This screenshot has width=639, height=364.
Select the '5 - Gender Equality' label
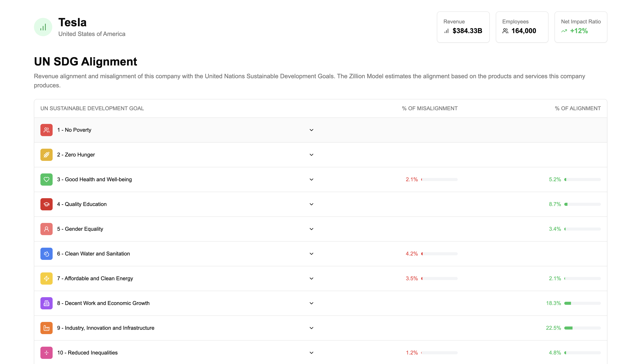tap(80, 229)
